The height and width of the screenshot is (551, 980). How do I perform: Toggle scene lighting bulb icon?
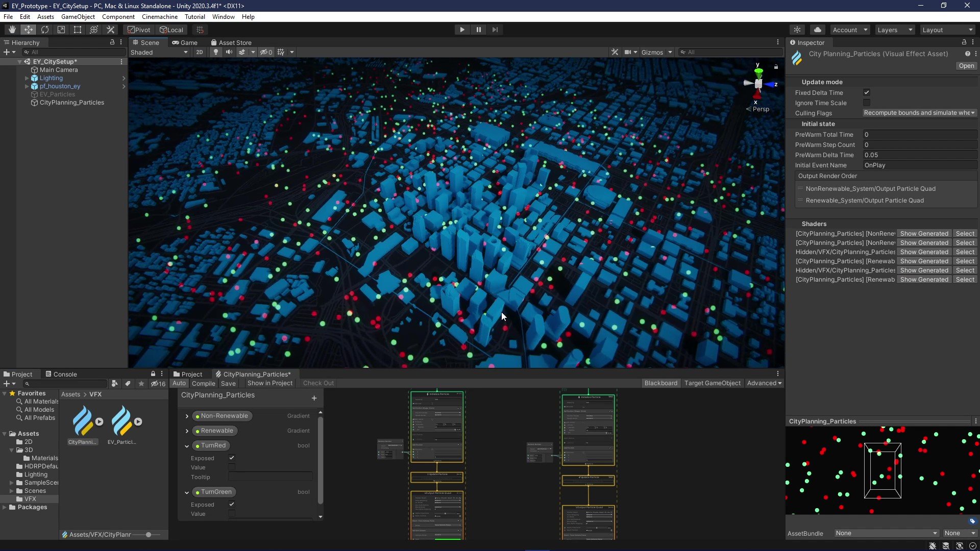click(216, 52)
